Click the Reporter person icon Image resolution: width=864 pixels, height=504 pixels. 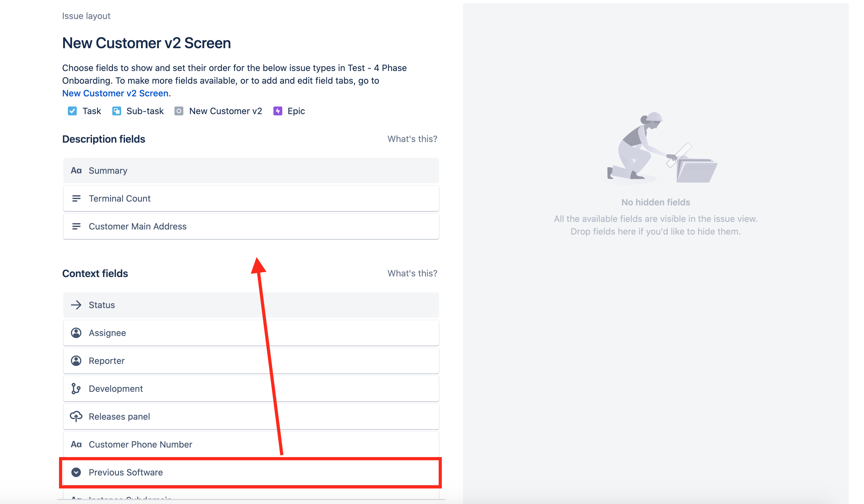(76, 361)
